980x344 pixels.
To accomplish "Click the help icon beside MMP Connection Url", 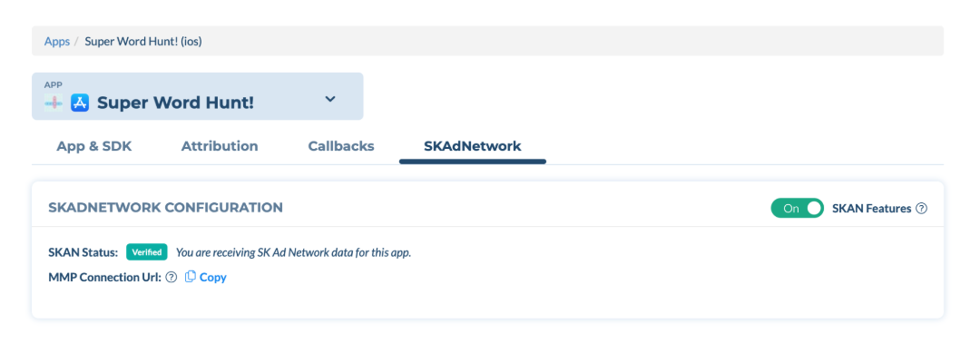I will coord(171,277).
